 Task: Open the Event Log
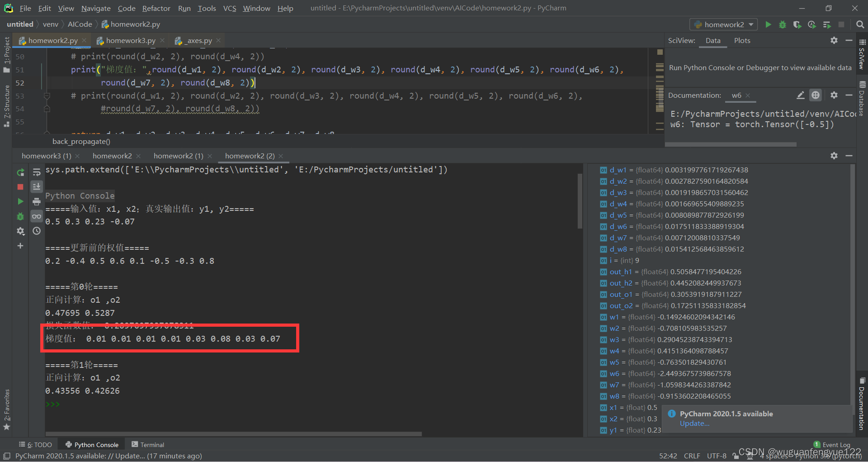[x=832, y=445]
